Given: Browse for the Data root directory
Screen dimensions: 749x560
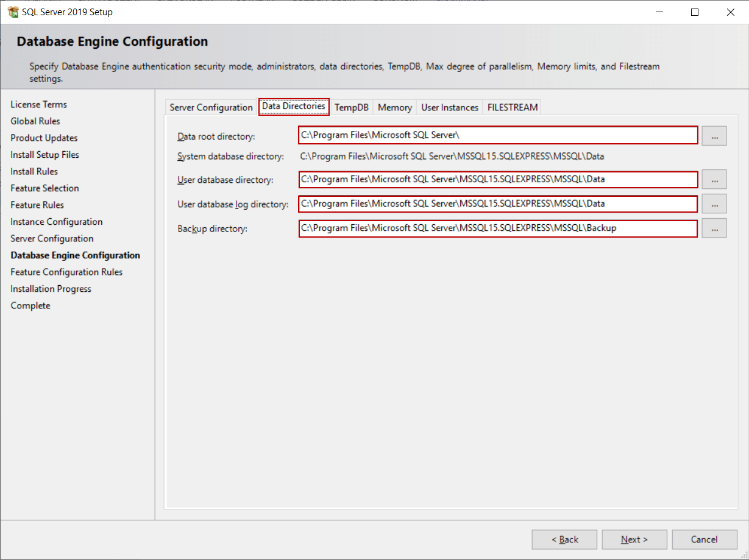Looking at the screenshot, I should click(714, 135).
